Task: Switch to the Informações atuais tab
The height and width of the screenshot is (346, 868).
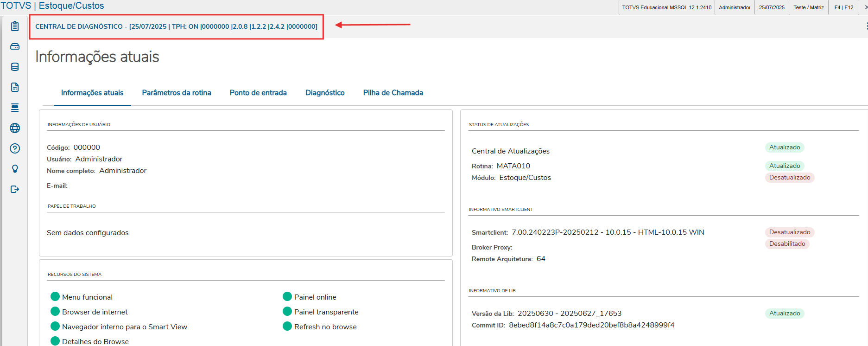Action: click(92, 93)
